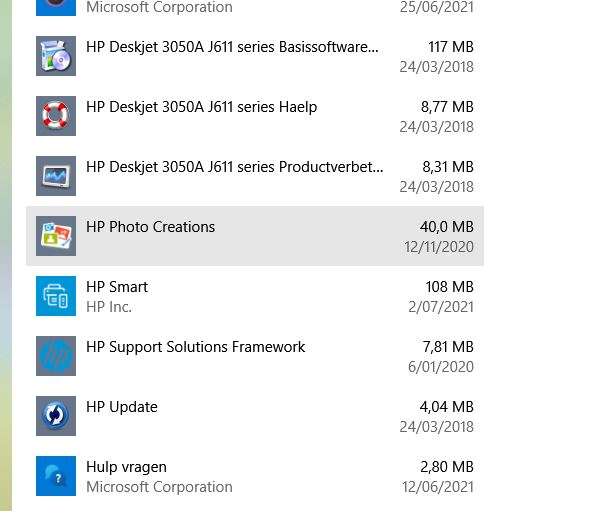The height and width of the screenshot is (511, 605).
Task: Click the HP Deskjet Basissoftware CD icon
Action: (56, 56)
